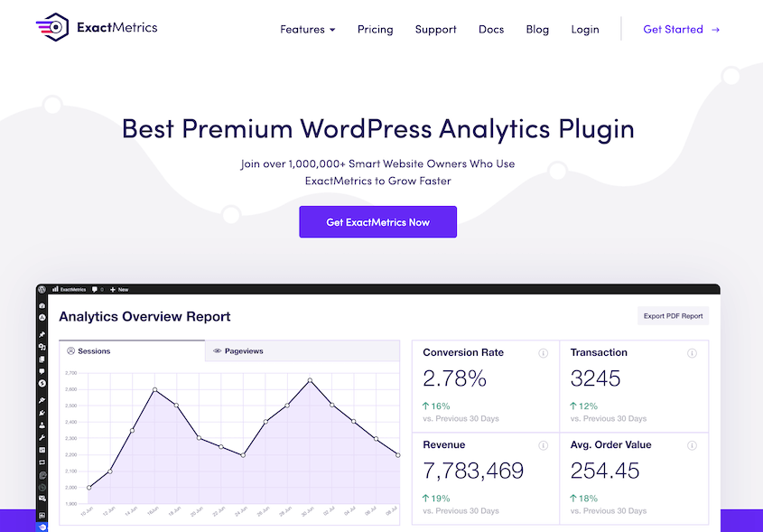Image resolution: width=763 pixels, height=532 pixels.
Task: Open the Users person icon in sidebar
Action: point(42,425)
